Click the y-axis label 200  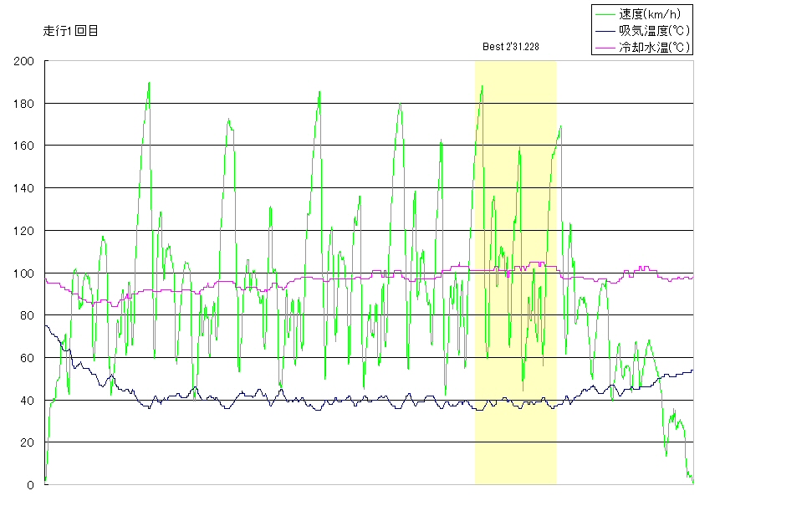click(x=23, y=61)
